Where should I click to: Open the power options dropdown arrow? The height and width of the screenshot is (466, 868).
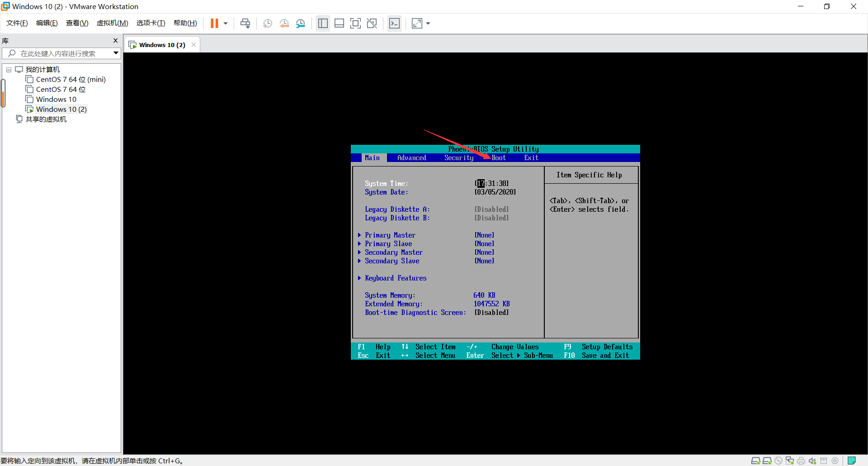[x=225, y=24]
